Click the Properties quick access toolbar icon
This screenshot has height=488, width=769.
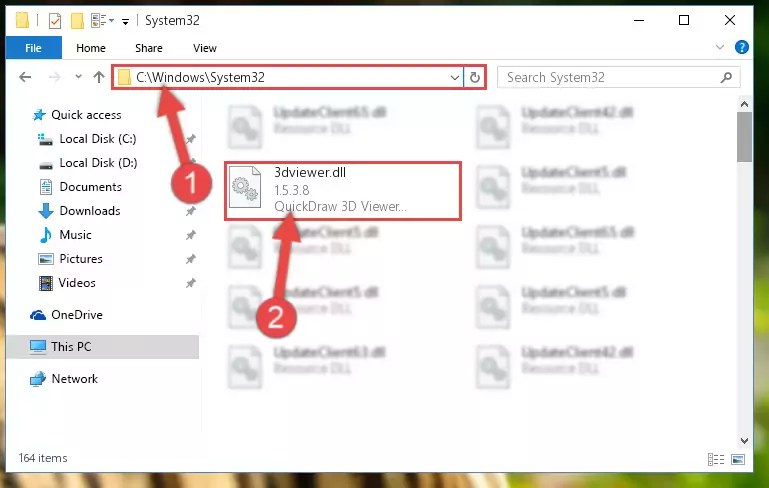(55, 21)
